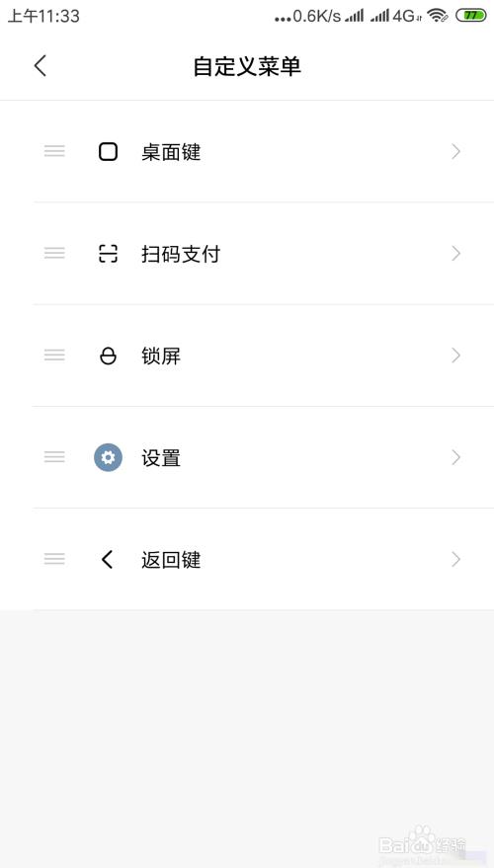This screenshot has height=868, width=494.
Task: Tap the battery indicator in status bar
Action: pos(470,16)
